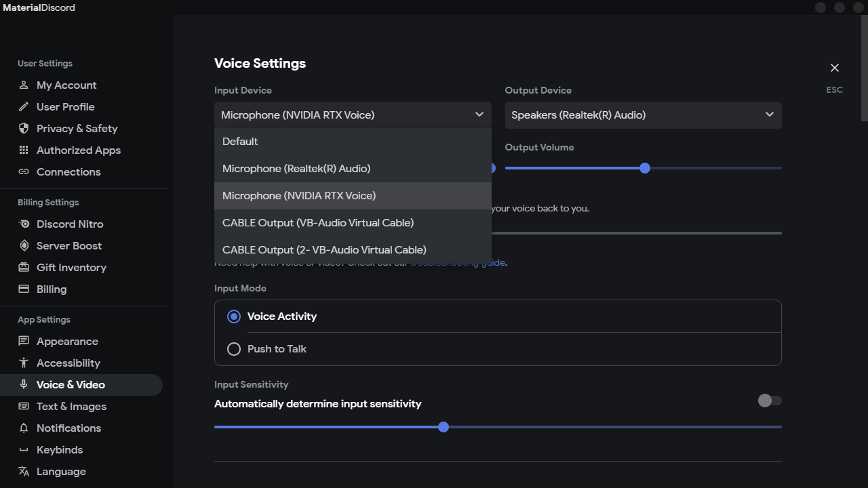Viewport: 868px width, 488px height.
Task: Click the Privacy & Safety shield icon
Action: (x=24, y=129)
